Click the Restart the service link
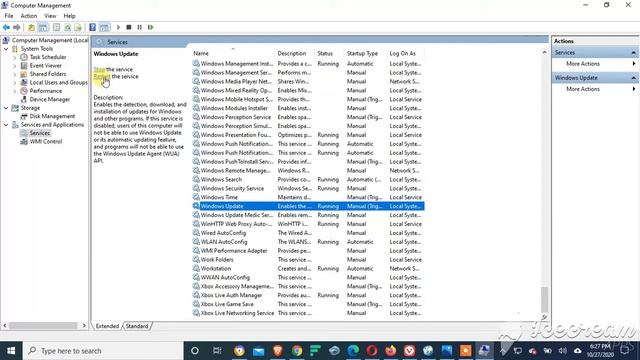Screen dimensions: 640x360 (102, 76)
